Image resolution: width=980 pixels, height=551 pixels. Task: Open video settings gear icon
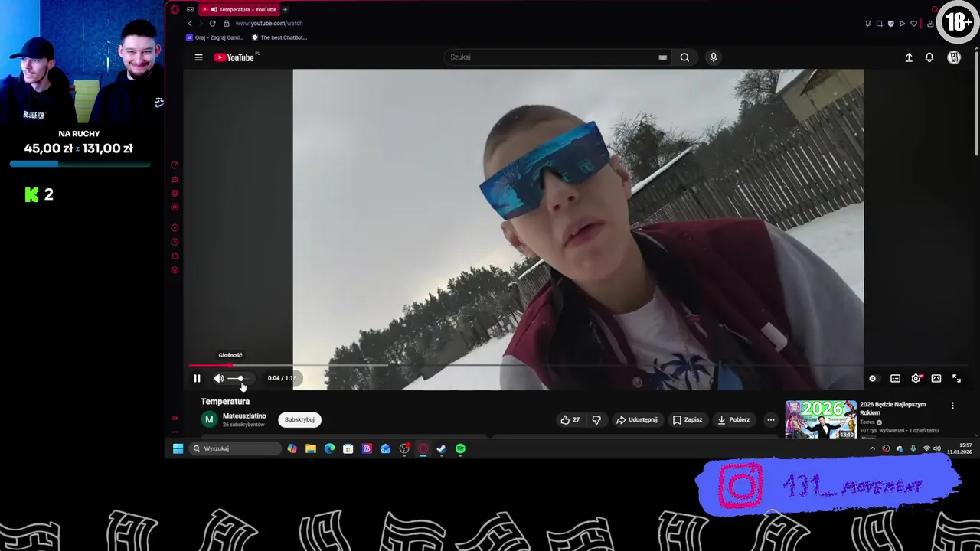(x=916, y=378)
